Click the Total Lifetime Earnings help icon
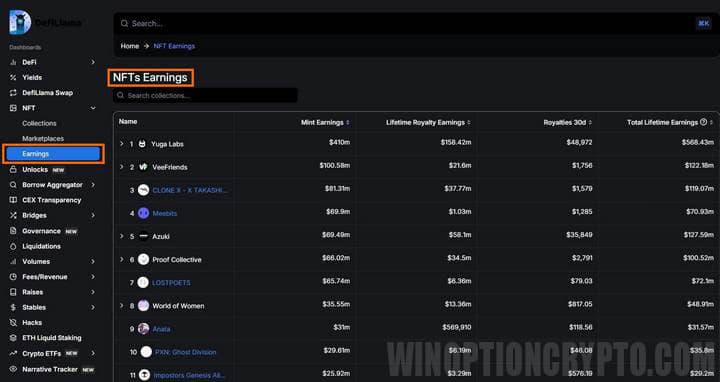 pyautogui.click(x=703, y=122)
